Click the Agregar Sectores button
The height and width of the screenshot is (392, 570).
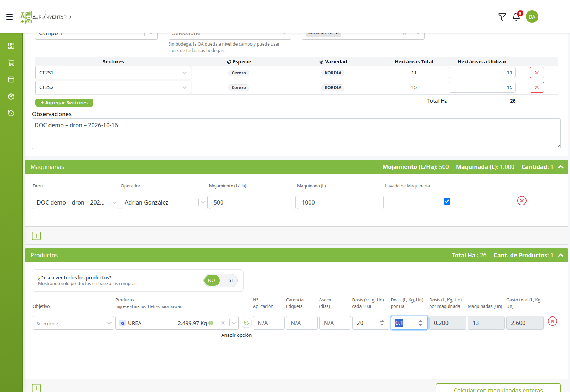click(64, 103)
